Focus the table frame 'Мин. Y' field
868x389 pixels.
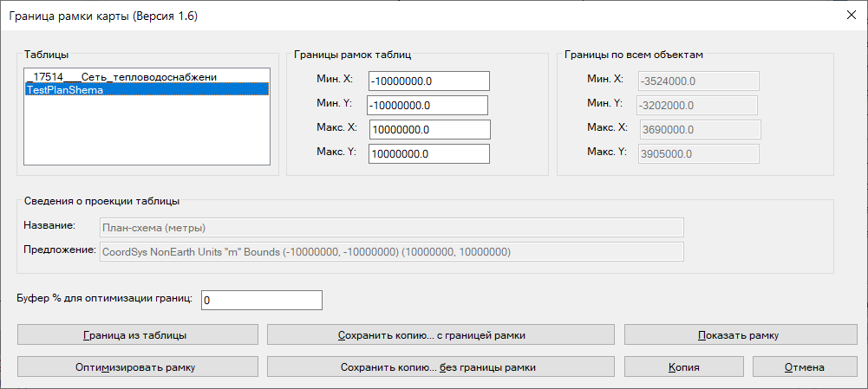(x=427, y=105)
